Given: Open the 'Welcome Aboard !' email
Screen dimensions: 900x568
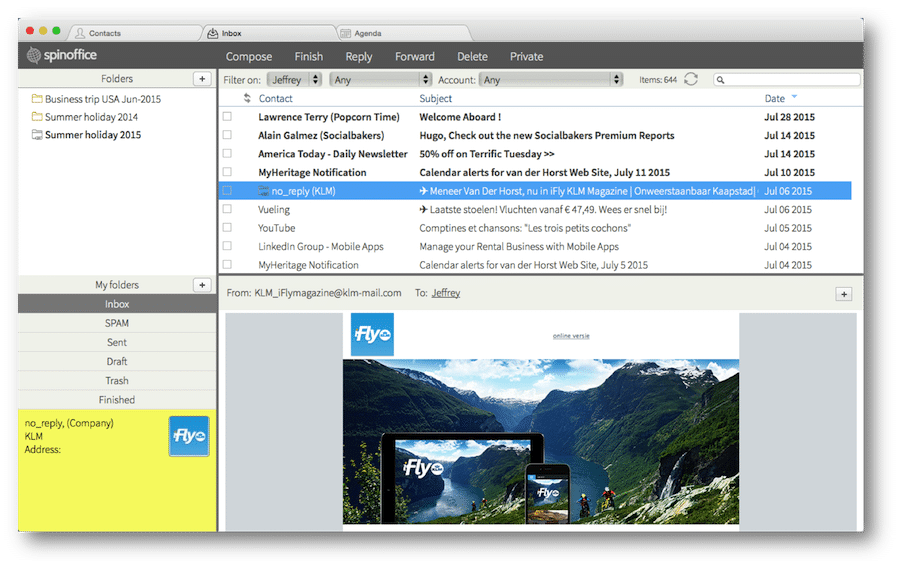Looking at the screenshot, I should (460, 116).
